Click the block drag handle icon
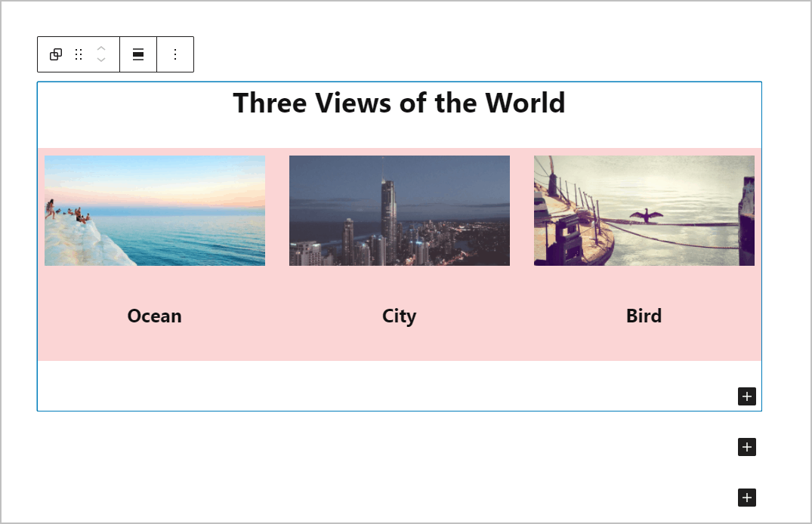Viewport: 812px width, 524px height. (79, 54)
